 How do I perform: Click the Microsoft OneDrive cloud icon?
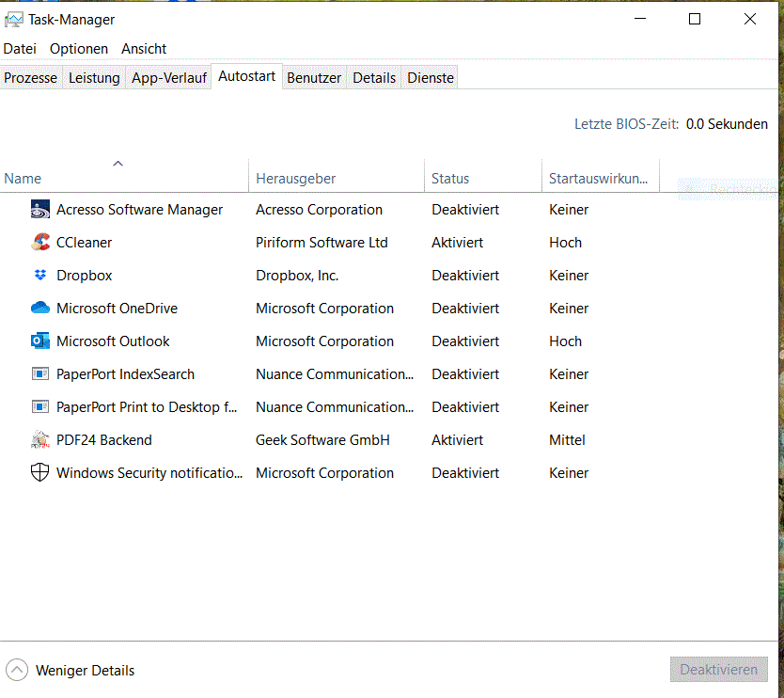pos(40,308)
